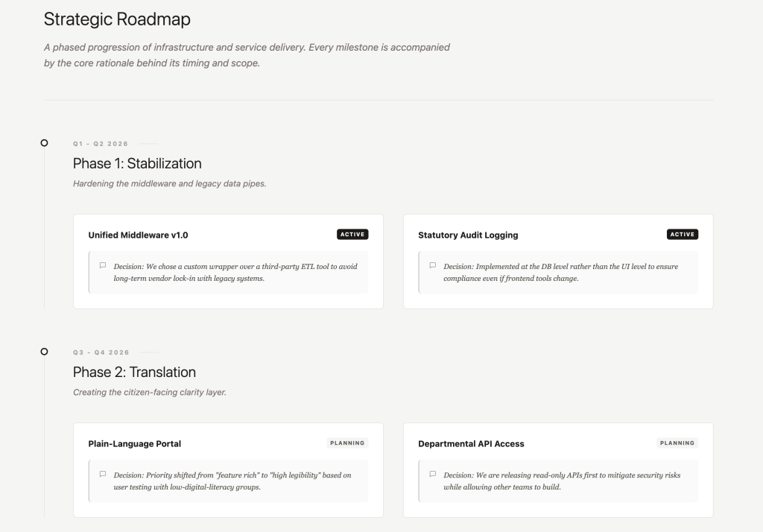Click the Q1 - Q2 2026 date label

point(101,143)
